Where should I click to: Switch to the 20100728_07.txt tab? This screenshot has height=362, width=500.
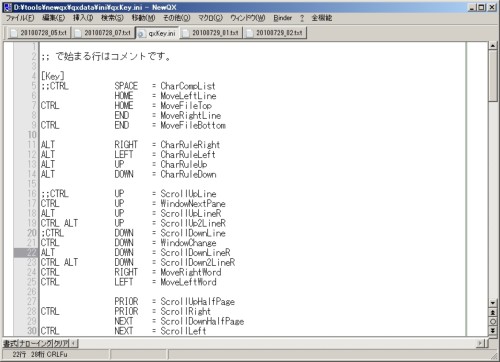tap(103, 33)
